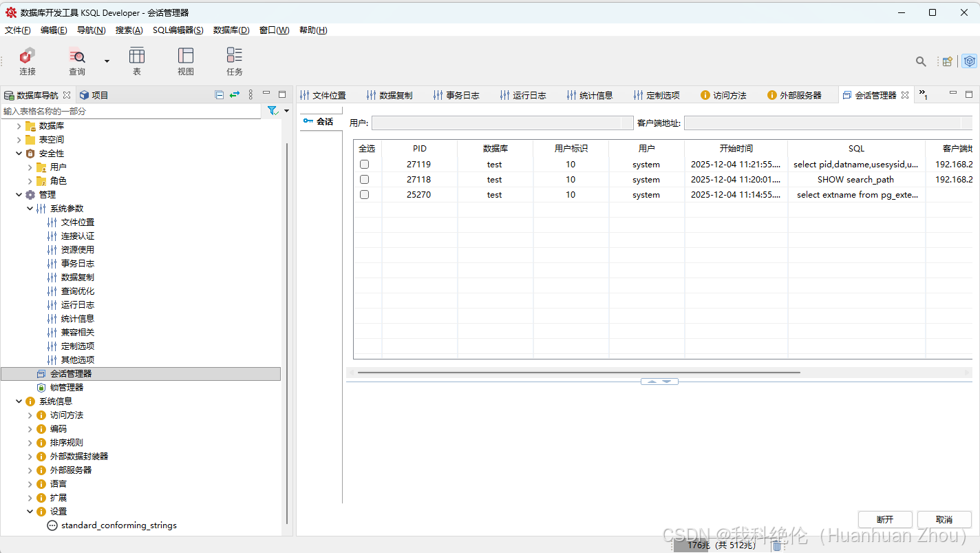The height and width of the screenshot is (553, 980).
Task: Click the 取消 cancel button
Action: [944, 519]
